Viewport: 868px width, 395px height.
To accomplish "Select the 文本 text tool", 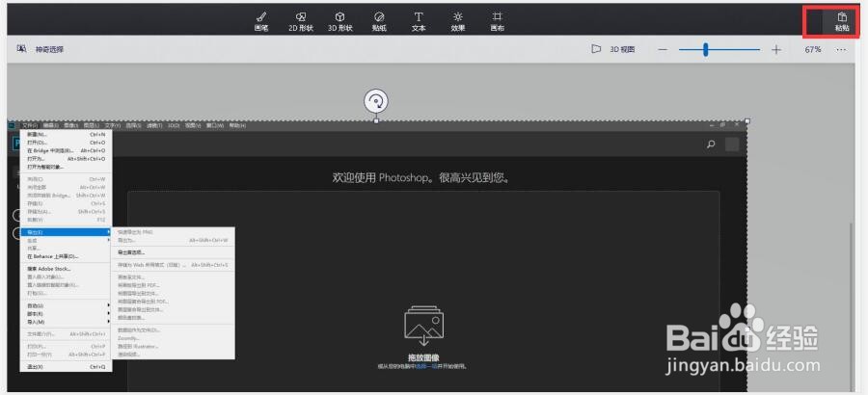I will tap(419, 21).
